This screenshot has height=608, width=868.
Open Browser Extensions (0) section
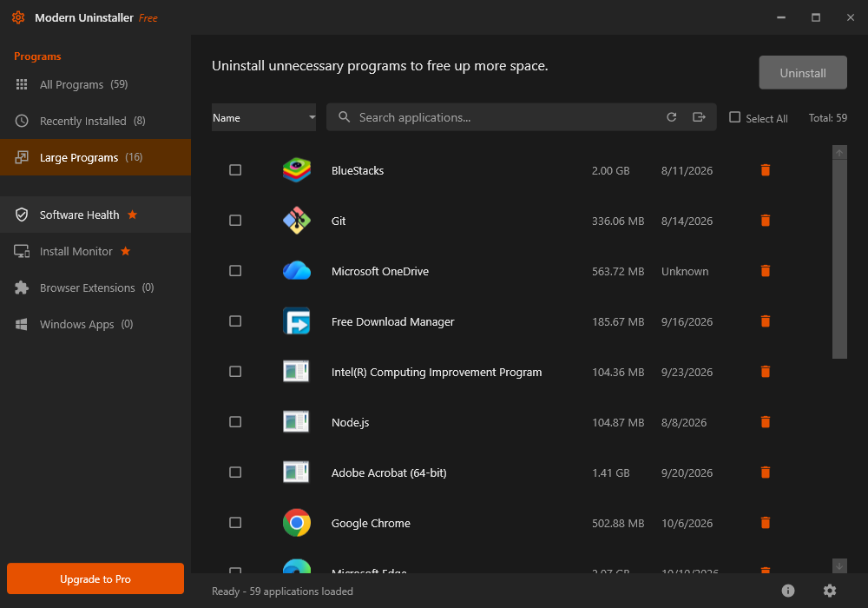tap(95, 288)
